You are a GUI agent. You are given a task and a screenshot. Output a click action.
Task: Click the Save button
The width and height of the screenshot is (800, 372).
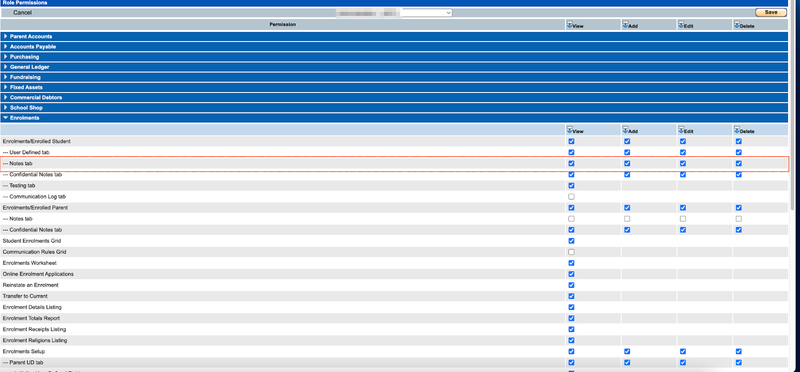771,12
